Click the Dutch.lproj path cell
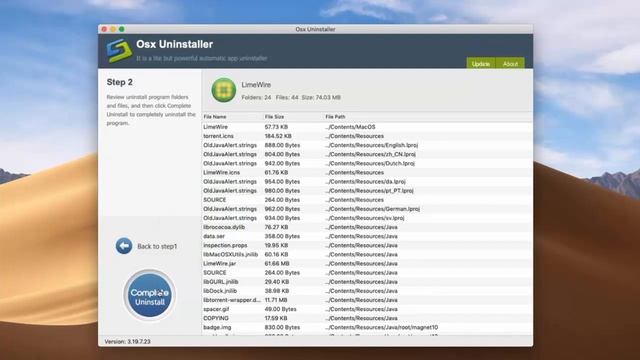 click(370, 163)
